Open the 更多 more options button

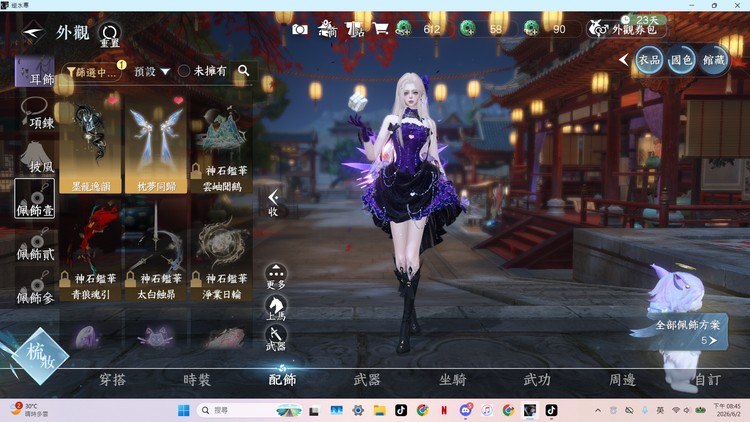[x=276, y=276]
